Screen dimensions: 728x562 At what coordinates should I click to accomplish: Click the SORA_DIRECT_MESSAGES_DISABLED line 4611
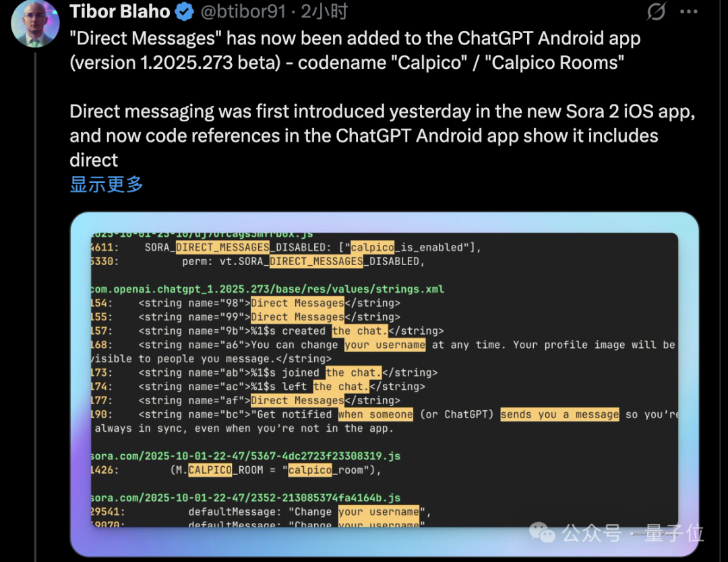pos(286,248)
